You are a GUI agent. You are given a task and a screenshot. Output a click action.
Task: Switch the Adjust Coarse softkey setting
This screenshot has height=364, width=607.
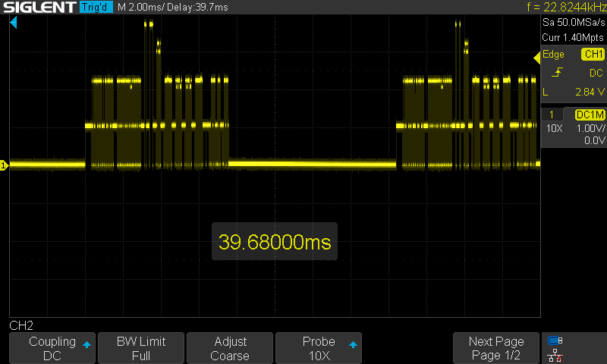230,348
